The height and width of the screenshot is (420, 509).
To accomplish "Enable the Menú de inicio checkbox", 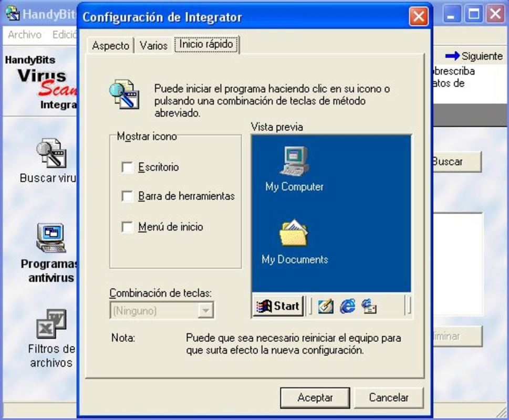I will [127, 227].
